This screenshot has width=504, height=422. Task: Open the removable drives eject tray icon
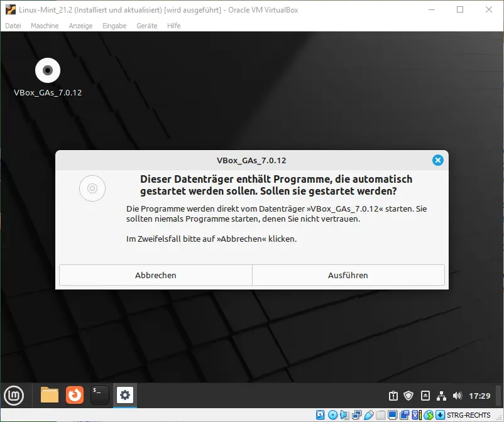point(425,396)
